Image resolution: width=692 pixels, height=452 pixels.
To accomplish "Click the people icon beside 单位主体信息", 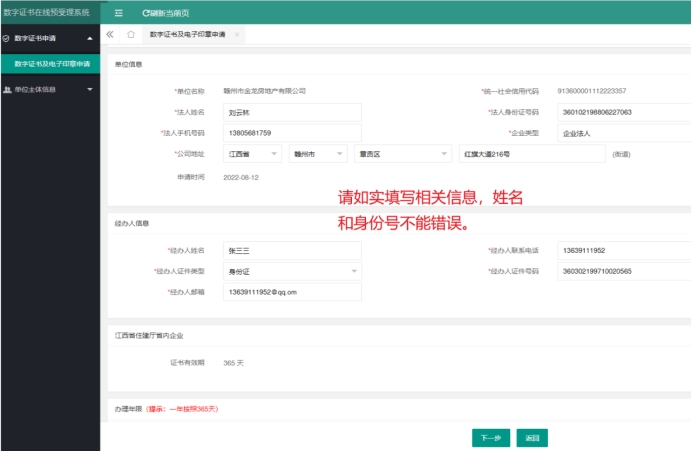I will pos(7,89).
